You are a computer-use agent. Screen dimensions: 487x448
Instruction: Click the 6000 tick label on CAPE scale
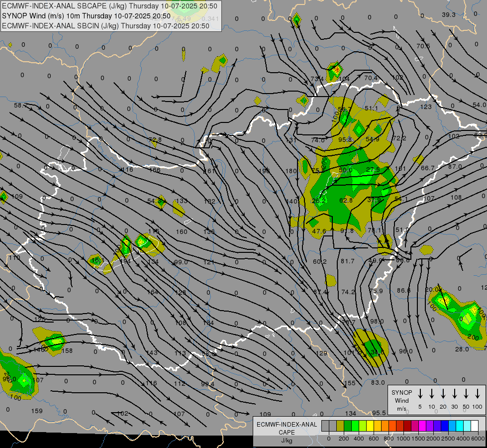coord(478,439)
